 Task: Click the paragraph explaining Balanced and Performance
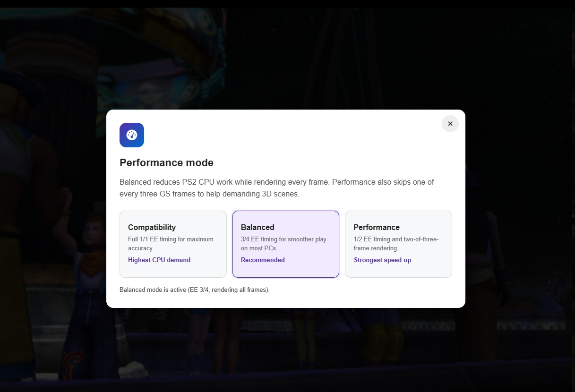click(x=277, y=188)
